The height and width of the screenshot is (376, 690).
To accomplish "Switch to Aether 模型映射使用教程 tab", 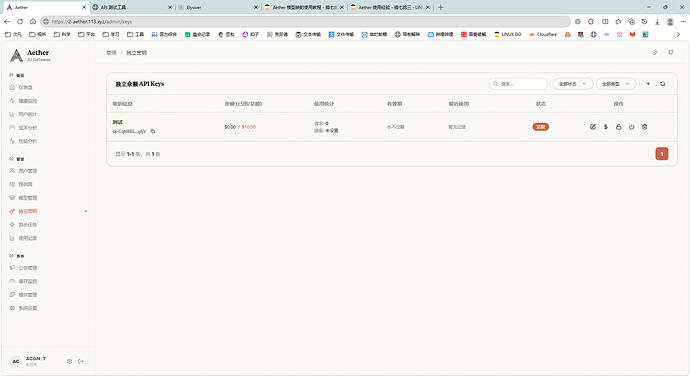I will point(304,7).
